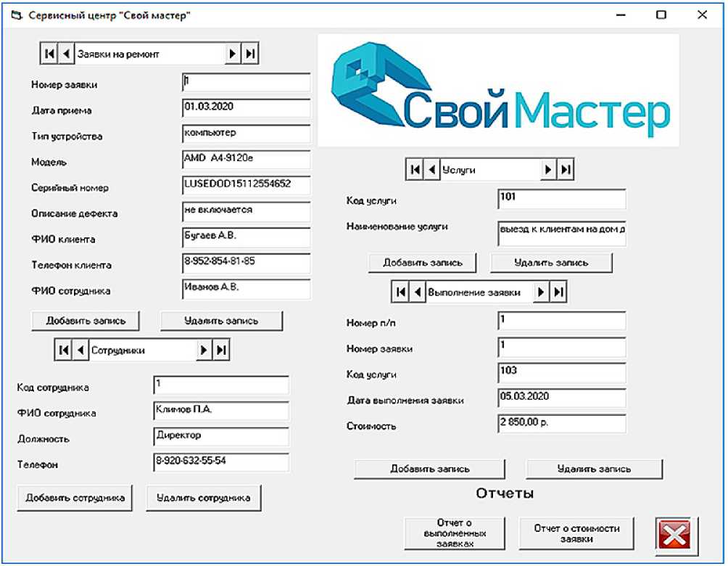Go to previous record in Сотрудники navigator
728x566 pixels.
click(x=80, y=350)
